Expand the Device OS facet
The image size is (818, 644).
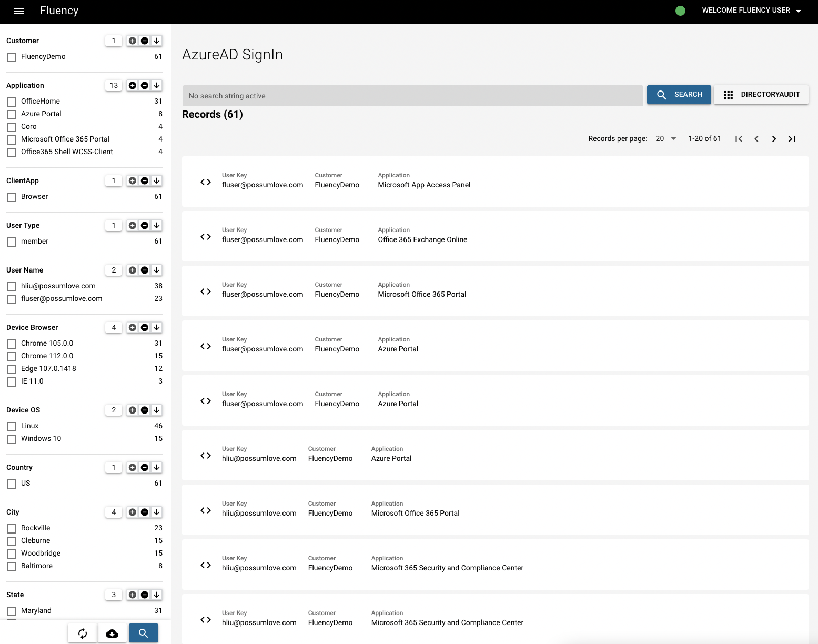pyautogui.click(x=156, y=410)
